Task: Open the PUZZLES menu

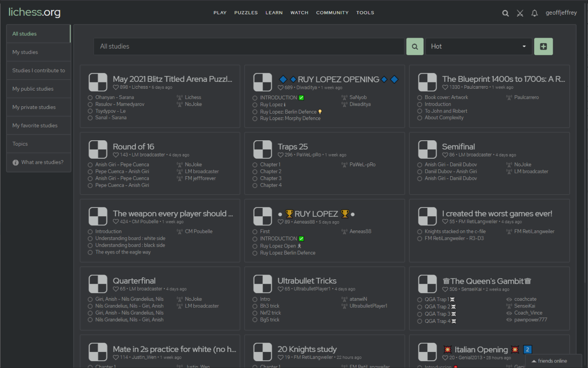Action: (246, 13)
